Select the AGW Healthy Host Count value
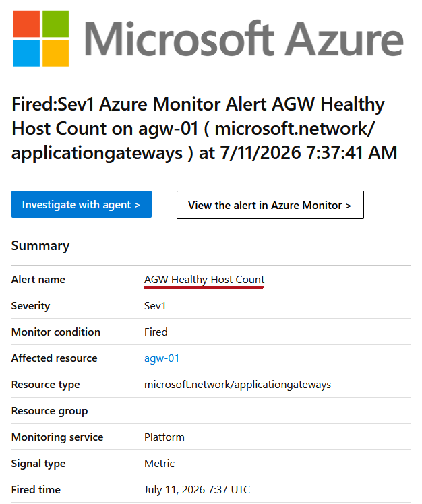This screenshot has height=504, width=422. (204, 280)
